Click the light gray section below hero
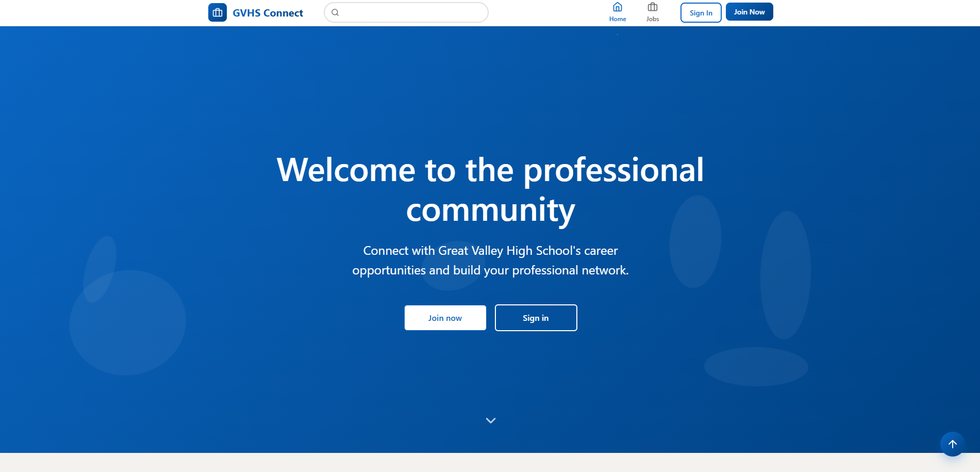The height and width of the screenshot is (472, 980). (490, 462)
